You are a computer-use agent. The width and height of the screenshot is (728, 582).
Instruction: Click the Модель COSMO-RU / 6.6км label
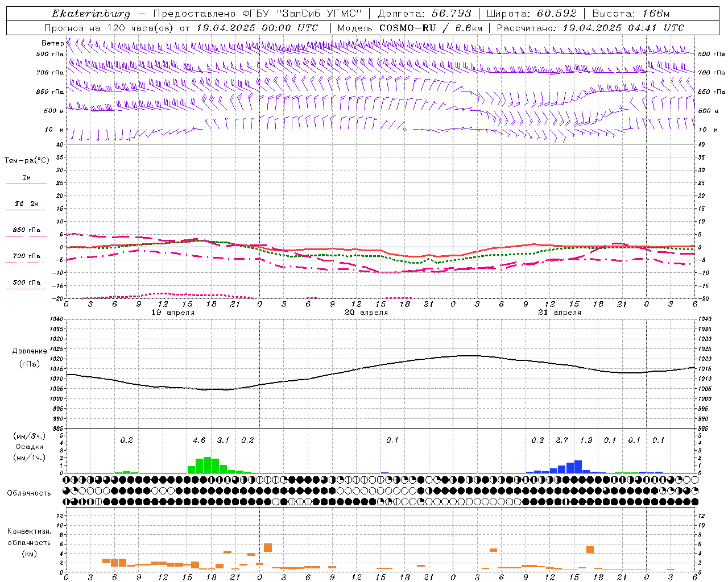[410, 28]
